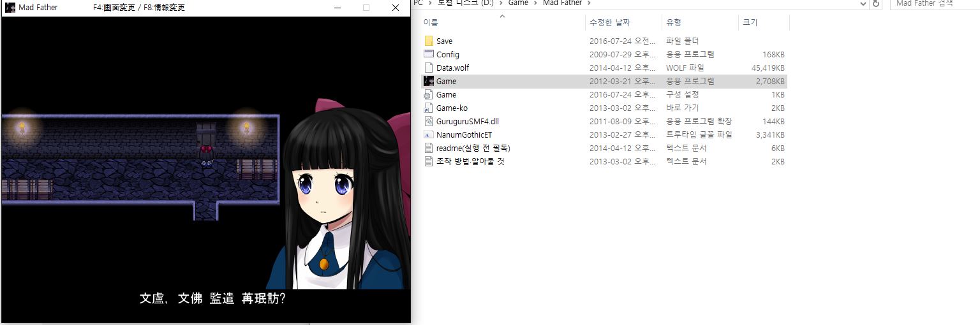
Task: Sort files by 수정한 날짜 column header
Action: (623, 22)
